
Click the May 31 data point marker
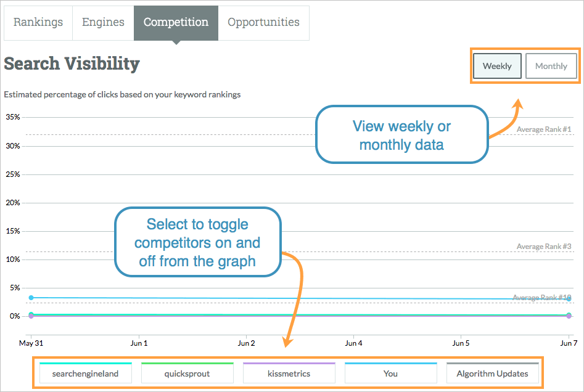coord(30,315)
